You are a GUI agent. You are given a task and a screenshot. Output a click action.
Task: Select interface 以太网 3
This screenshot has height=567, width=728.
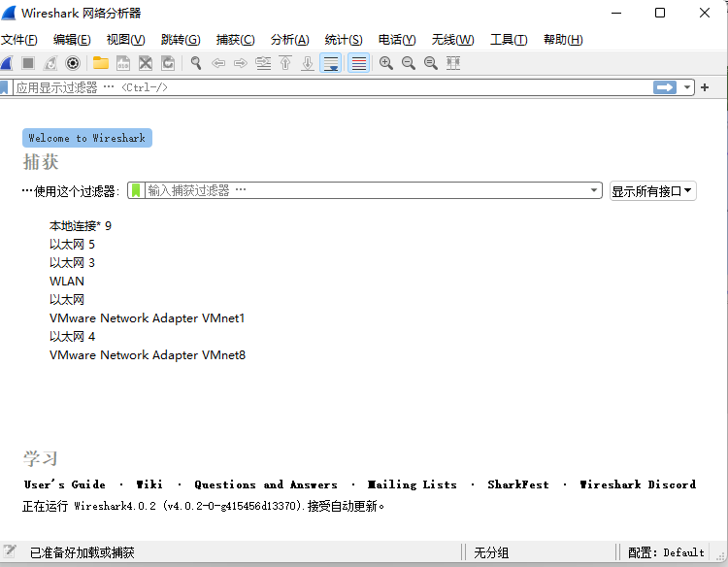(72, 263)
